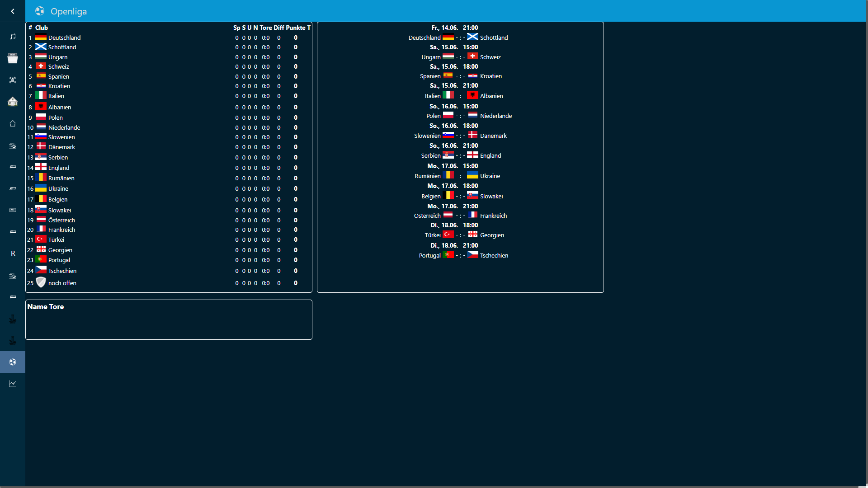Image resolution: width=868 pixels, height=488 pixels.
Task: Click the robot drone sidebar icon
Action: 13,80
